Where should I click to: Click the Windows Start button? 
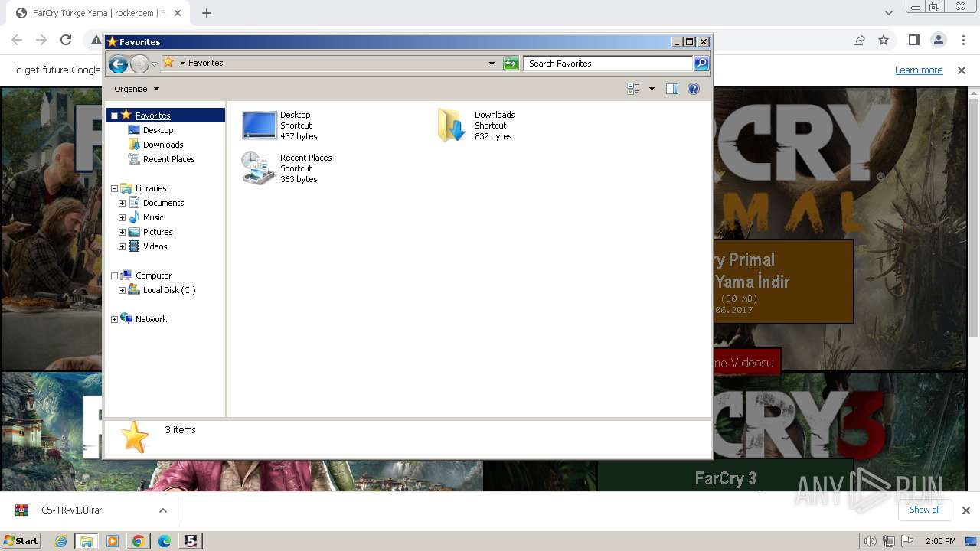pyautogui.click(x=21, y=540)
